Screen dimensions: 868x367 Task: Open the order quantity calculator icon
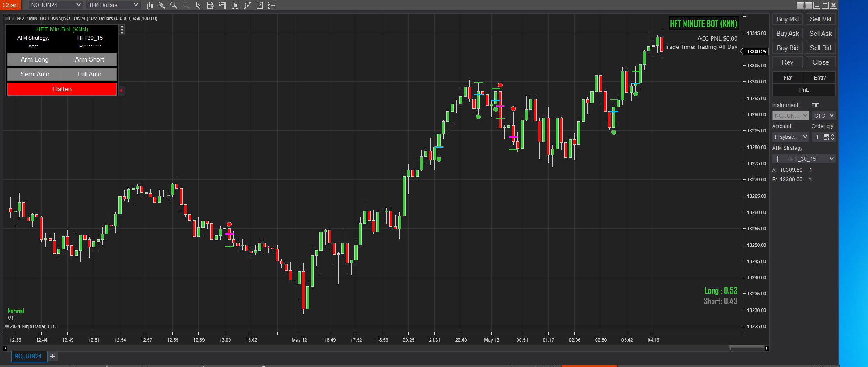(826, 137)
